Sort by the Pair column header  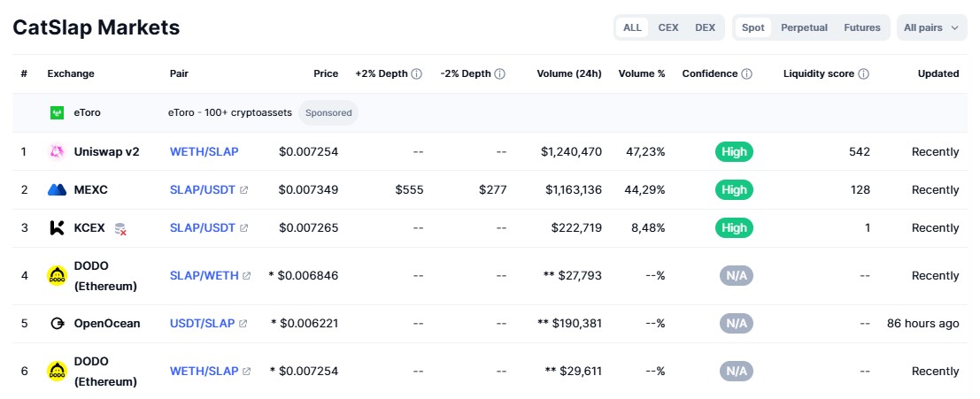[179, 73]
